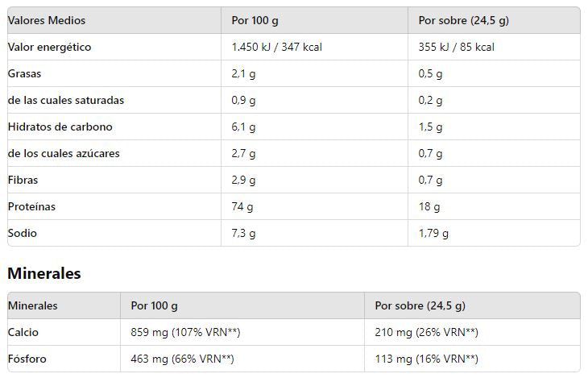Select the 'Sodio' row label
Image resolution: width=588 pixels, height=382 pixels.
pyautogui.click(x=23, y=233)
